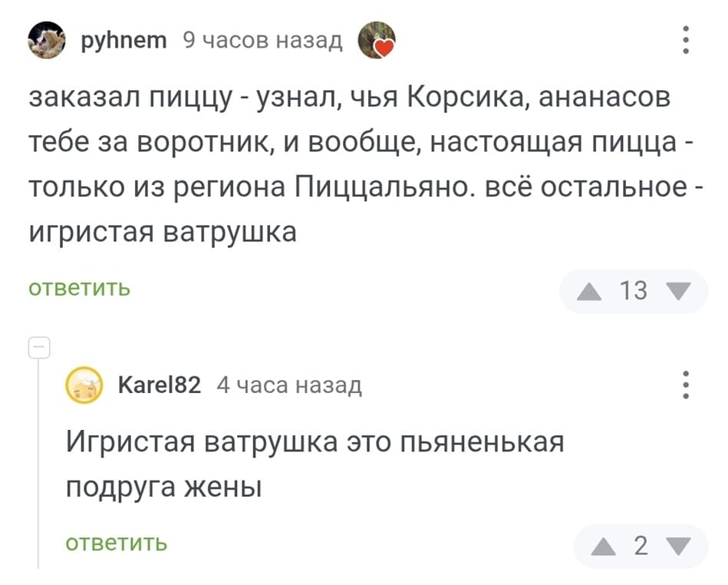Click the "9 часов назад" timestamp
Screen dimensions: 728x585
click(x=262, y=40)
